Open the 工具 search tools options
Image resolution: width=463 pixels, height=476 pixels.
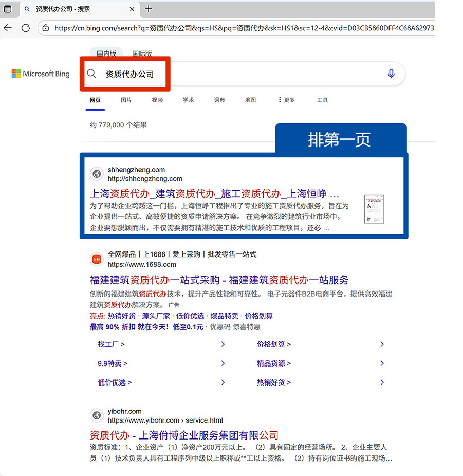click(x=322, y=100)
